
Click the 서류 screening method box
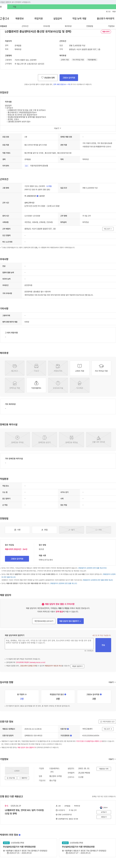(x=17, y=530)
